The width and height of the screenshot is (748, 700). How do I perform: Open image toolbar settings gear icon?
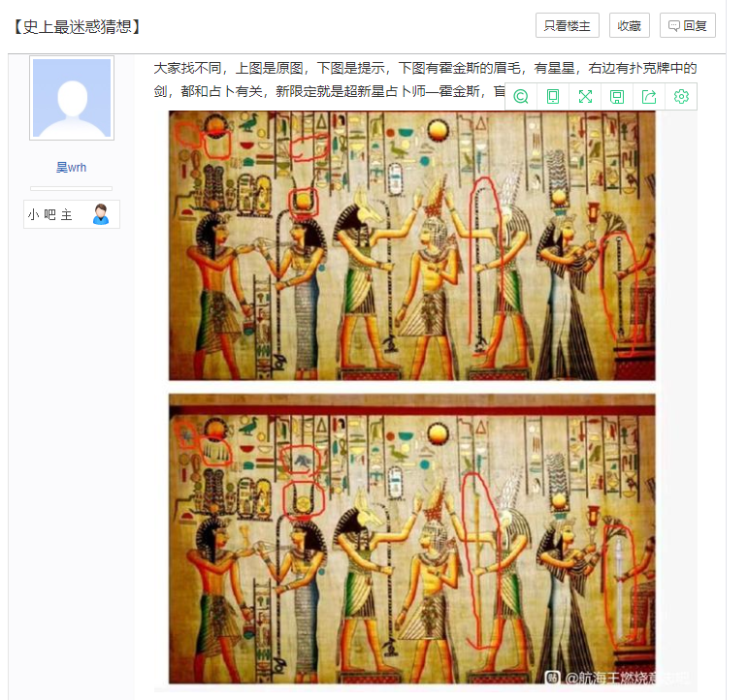681,97
